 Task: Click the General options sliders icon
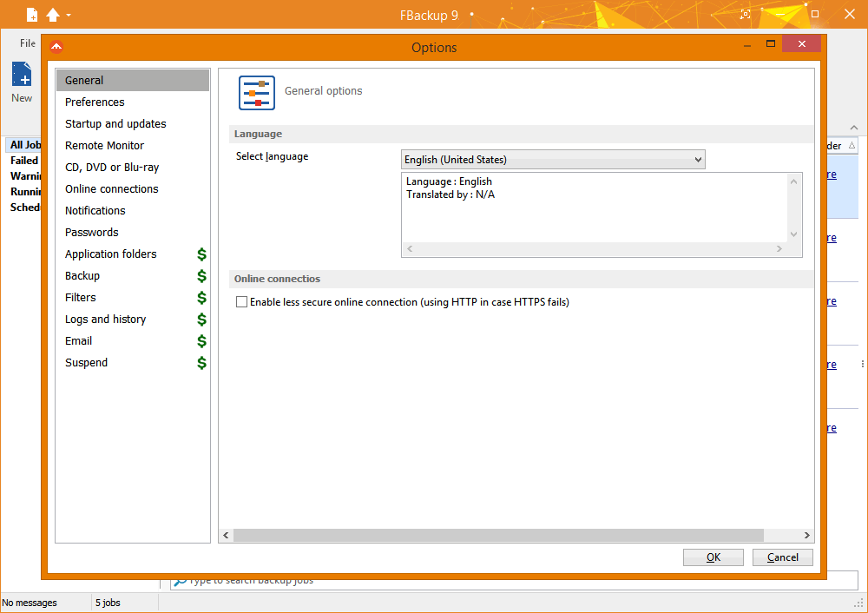coord(256,93)
